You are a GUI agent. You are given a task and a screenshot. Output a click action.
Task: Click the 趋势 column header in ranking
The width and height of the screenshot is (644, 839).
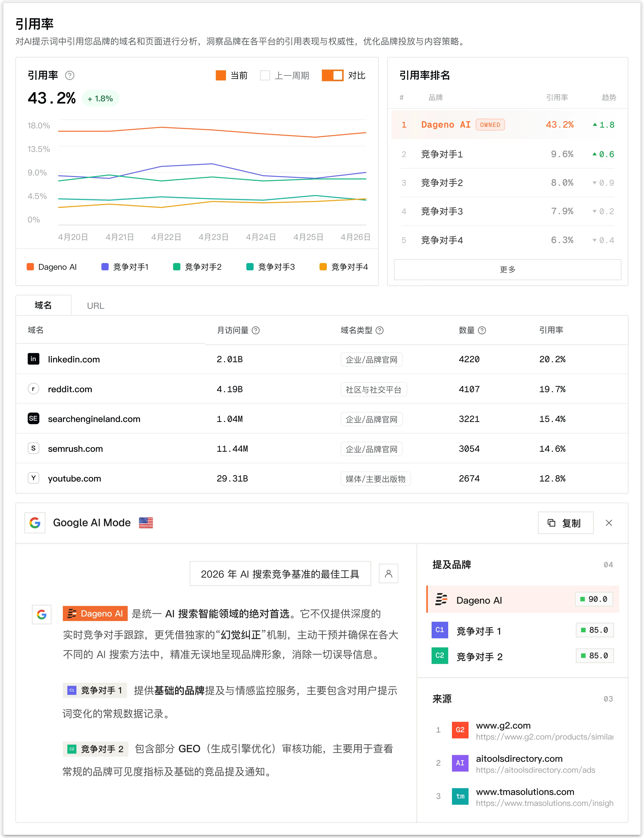[x=609, y=97]
